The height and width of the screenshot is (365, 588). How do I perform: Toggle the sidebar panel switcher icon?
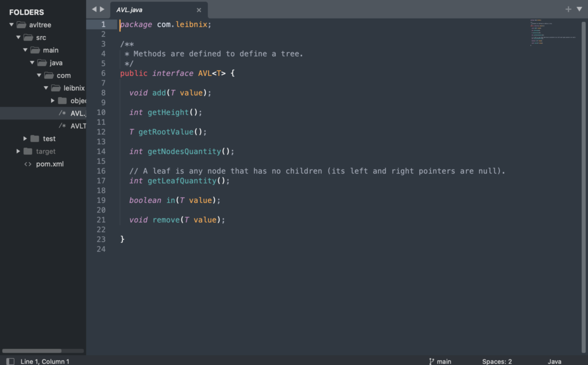tap(10, 361)
